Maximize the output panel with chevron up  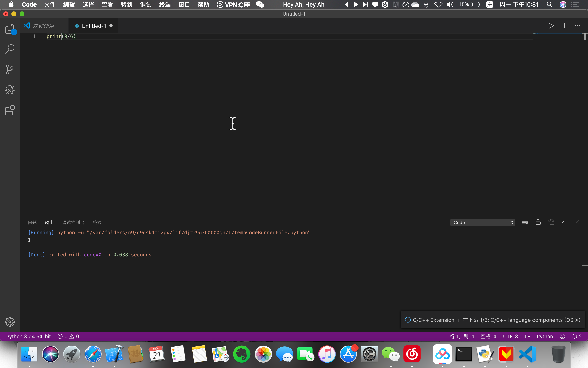[x=564, y=222]
